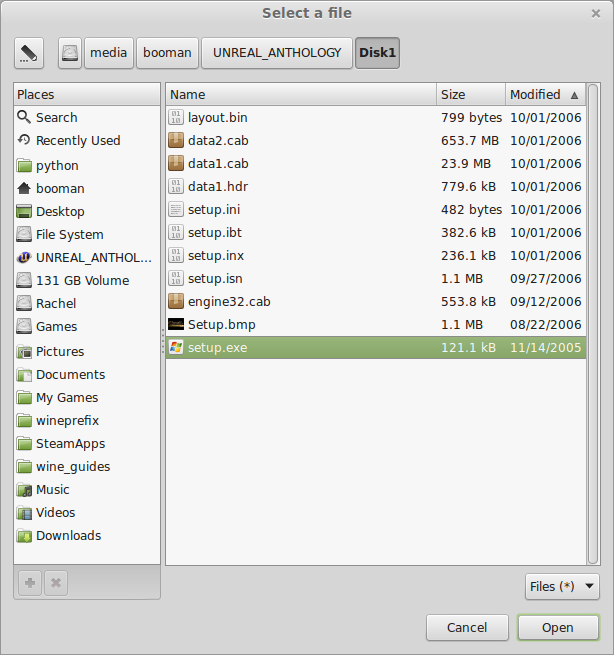Select layout.bin file
Image resolution: width=614 pixels, height=655 pixels.
[376, 117]
